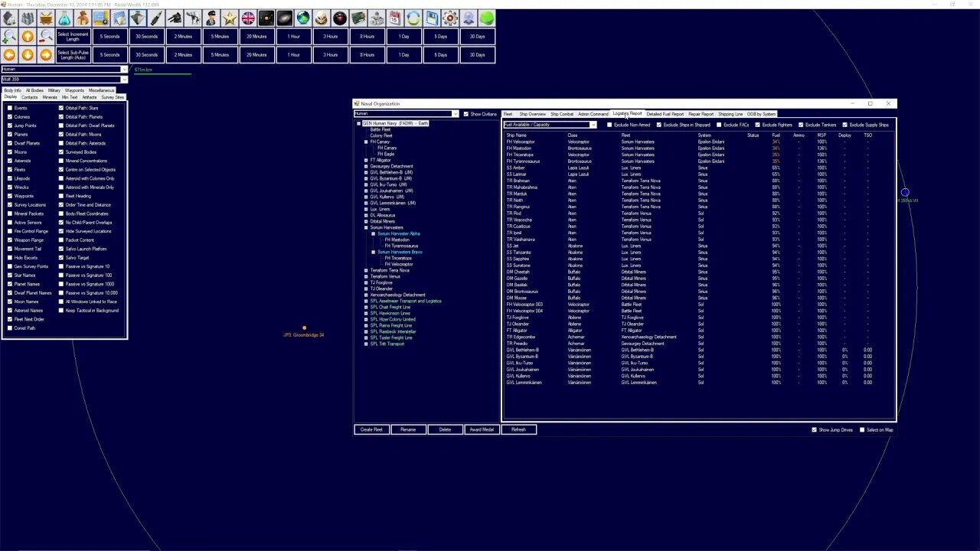Enable Show Jump Drives checkbox
The image size is (980, 551).
coord(814,430)
